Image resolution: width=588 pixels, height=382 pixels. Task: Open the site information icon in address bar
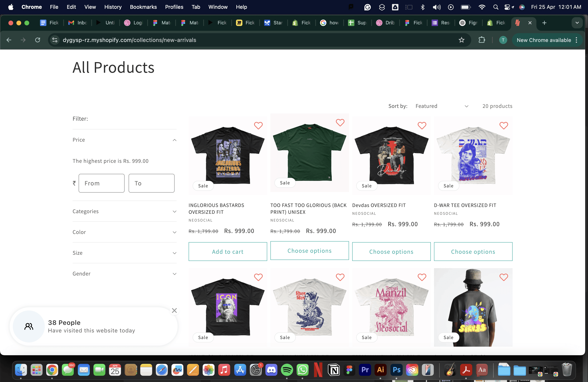55,40
